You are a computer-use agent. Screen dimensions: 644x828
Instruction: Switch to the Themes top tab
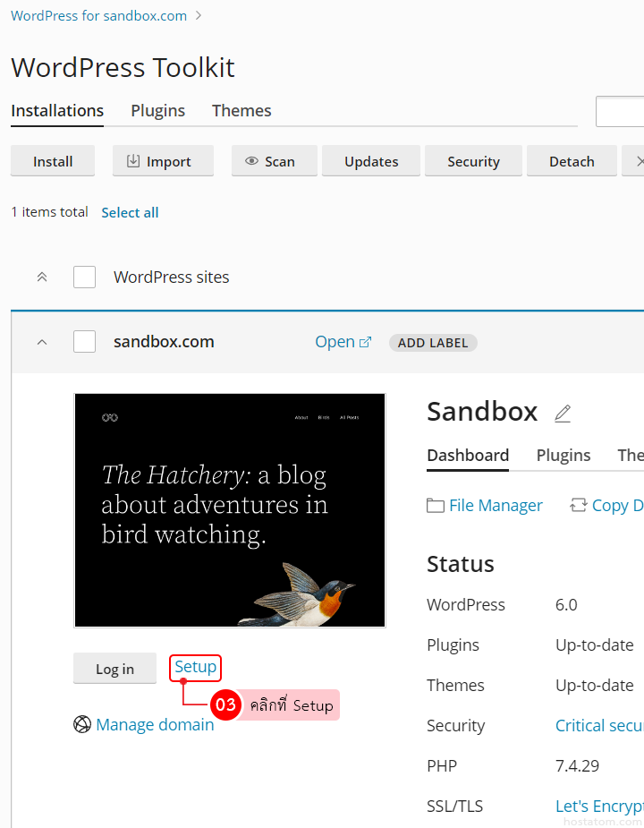pyautogui.click(x=241, y=110)
